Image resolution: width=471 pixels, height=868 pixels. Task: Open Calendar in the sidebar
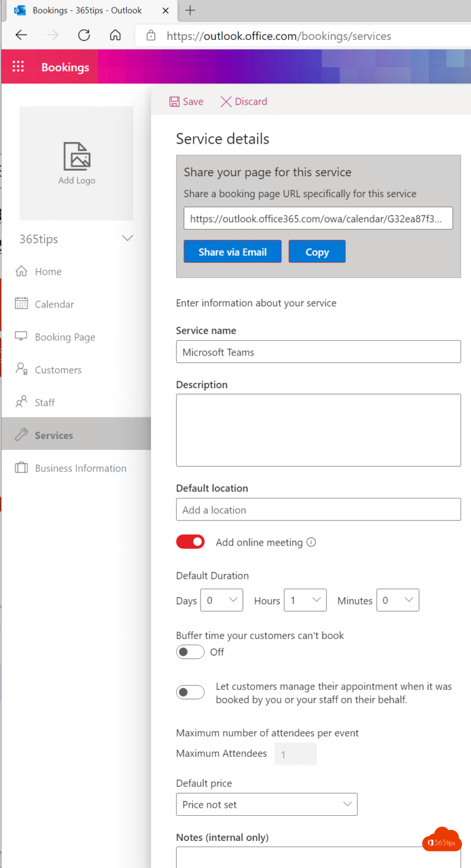pos(54,304)
